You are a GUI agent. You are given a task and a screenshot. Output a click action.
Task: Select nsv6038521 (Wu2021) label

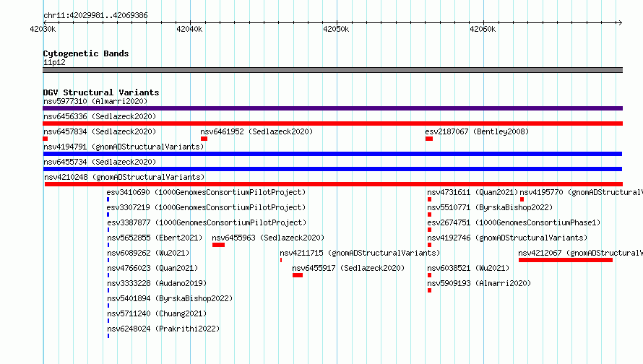coord(468,268)
